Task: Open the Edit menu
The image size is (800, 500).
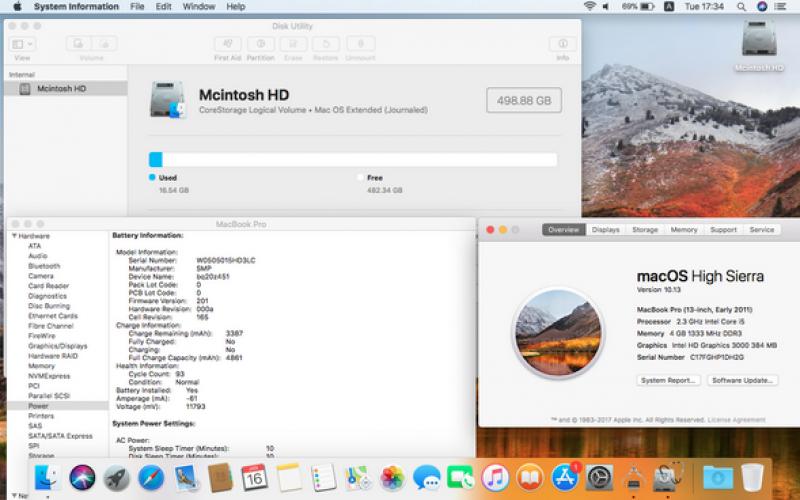Action: click(x=163, y=7)
